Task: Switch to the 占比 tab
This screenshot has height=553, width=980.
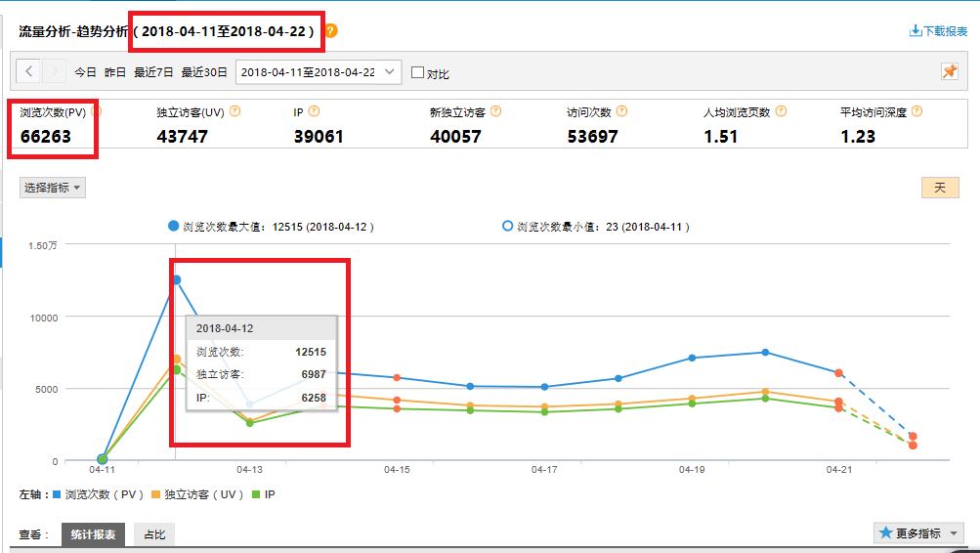Action: point(154,534)
